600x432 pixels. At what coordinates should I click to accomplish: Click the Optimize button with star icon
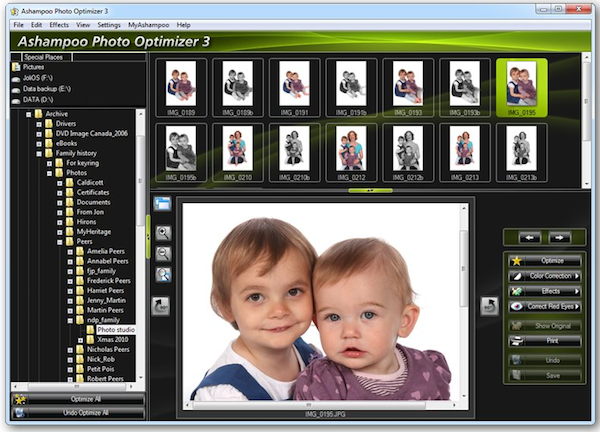(x=545, y=260)
